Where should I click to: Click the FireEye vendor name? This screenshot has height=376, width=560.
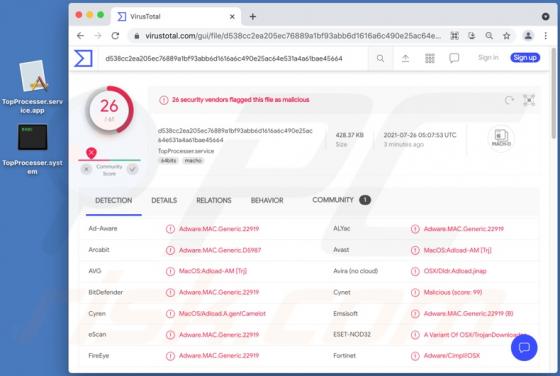pyautogui.click(x=99, y=356)
